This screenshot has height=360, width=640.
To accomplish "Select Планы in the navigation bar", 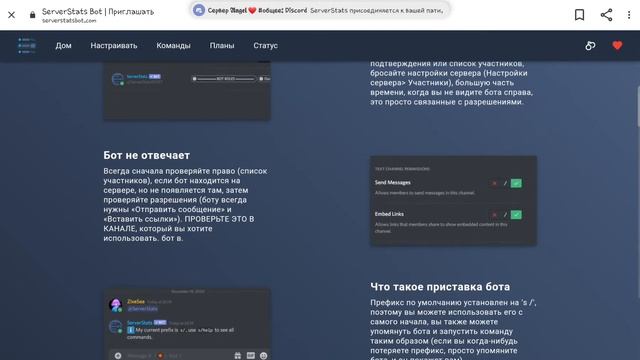I will pyautogui.click(x=222, y=46).
